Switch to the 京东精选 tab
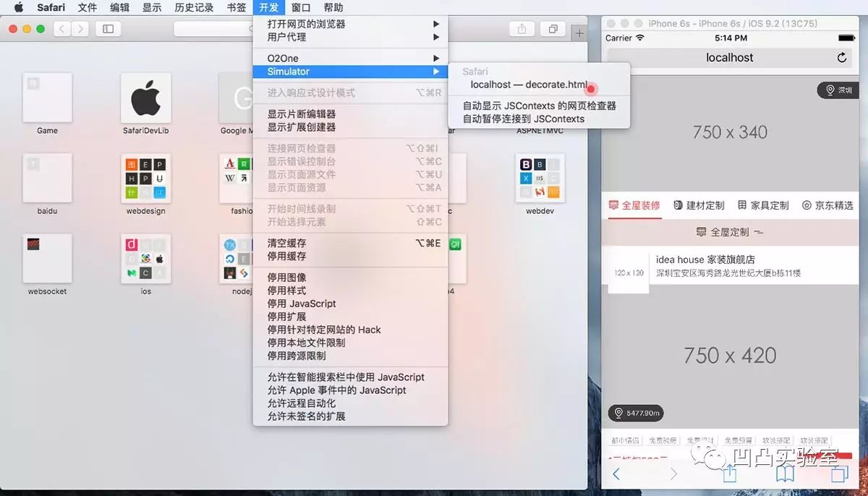 (827, 205)
